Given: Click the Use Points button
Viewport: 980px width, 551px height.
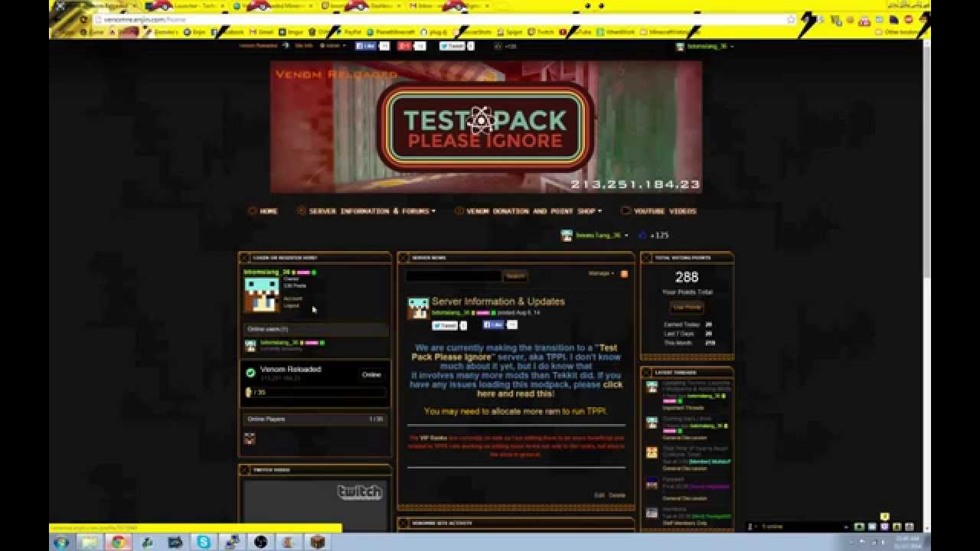Looking at the screenshot, I should point(687,307).
